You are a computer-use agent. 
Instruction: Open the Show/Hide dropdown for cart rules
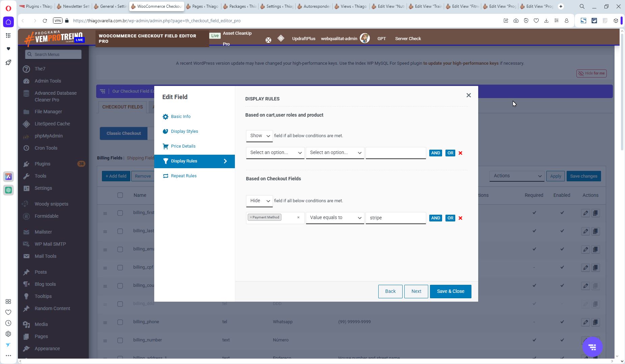[259, 136]
